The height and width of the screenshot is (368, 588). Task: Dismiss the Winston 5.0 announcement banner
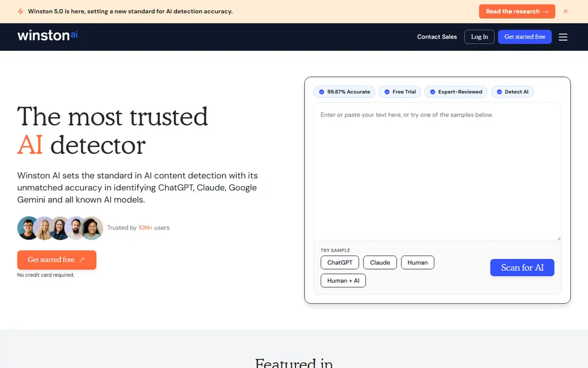(x=566, y=11)
